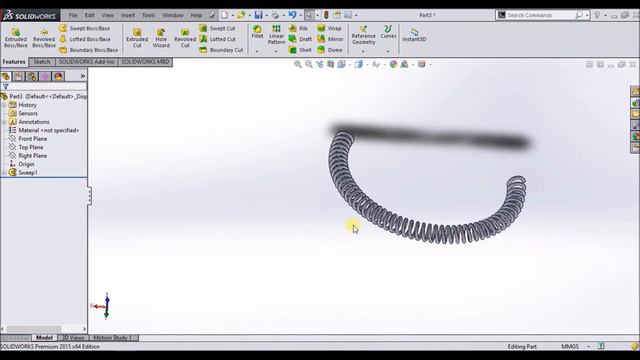Click Extruded Cut tool
This screenshot has width=640, height=360.
[x=137, y=38]
